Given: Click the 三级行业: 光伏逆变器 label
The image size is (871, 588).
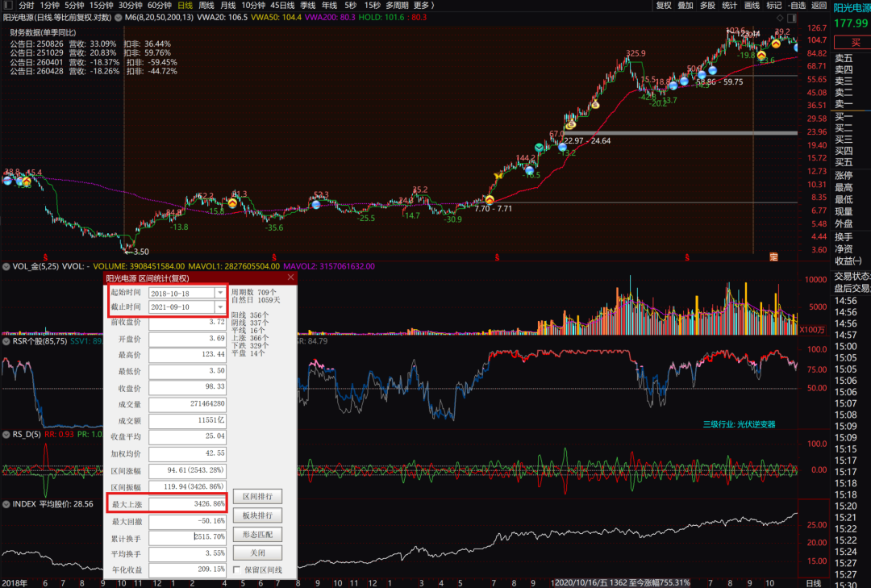Looking at the screenshot, I should 739,424.
